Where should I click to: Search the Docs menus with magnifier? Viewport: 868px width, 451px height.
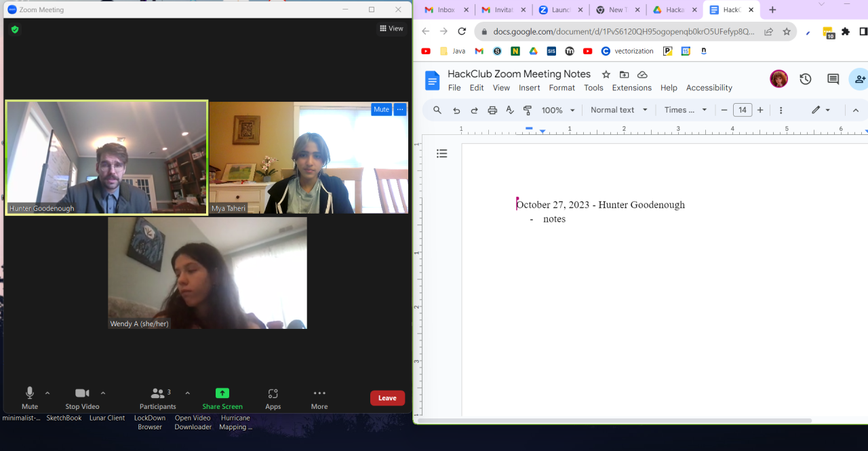click(x=437, y=110)
